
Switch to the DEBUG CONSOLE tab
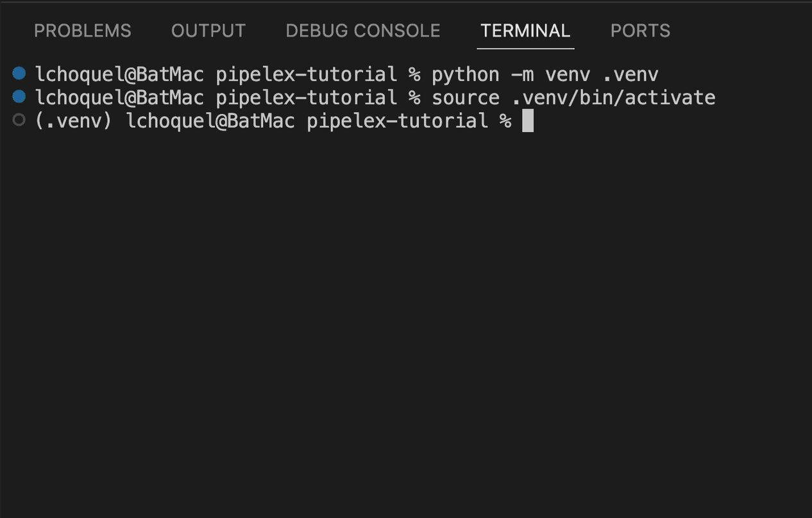[362, 30]
